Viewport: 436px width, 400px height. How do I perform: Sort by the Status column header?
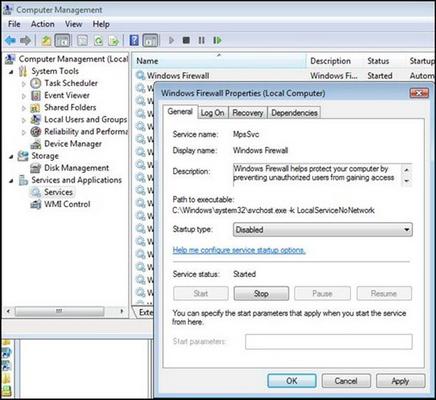[x=384, y=61]
